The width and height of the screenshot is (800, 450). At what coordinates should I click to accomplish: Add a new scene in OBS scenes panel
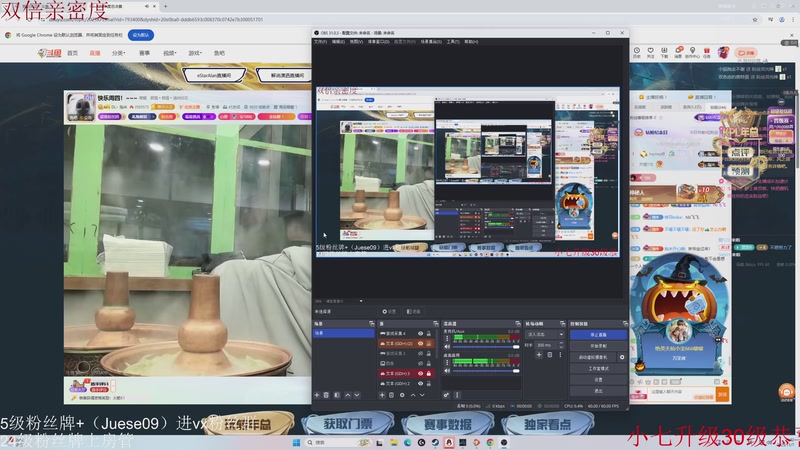316,395
